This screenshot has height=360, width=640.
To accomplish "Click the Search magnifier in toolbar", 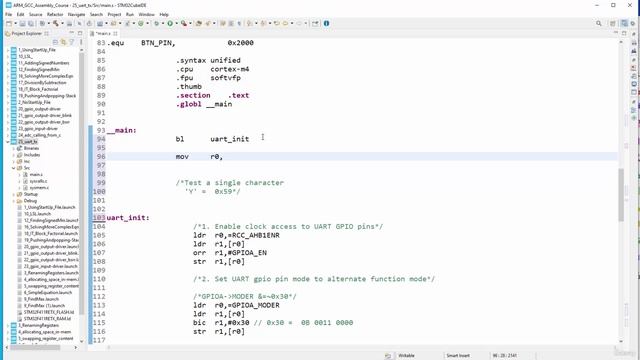I will point(598,24).
